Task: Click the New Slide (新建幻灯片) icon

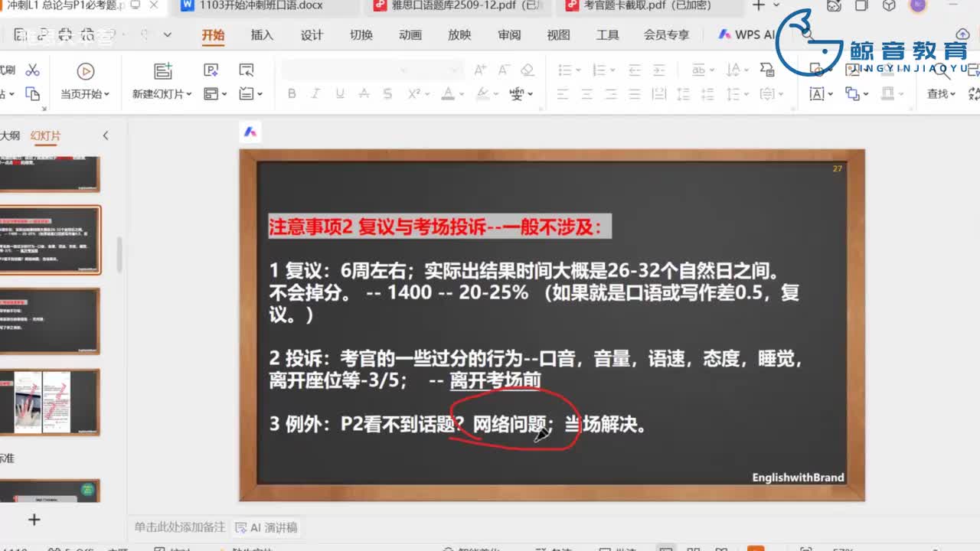Action: click(163, 71)
